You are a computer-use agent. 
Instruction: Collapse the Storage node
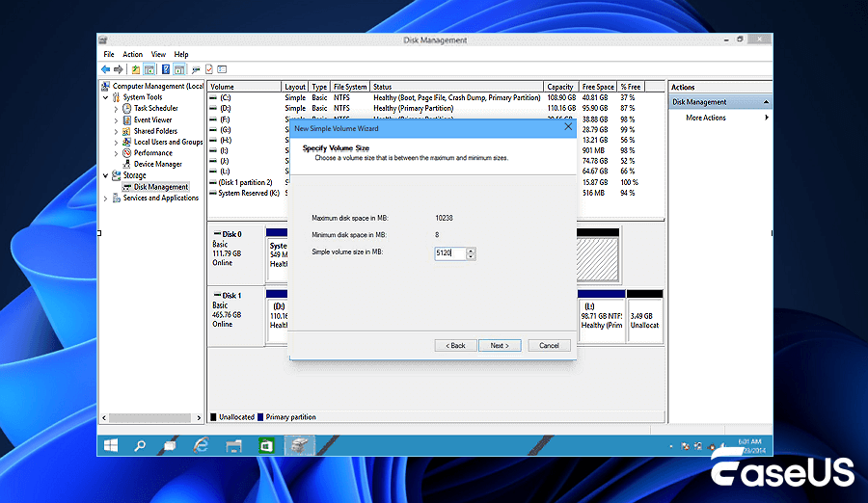(106, 175)
